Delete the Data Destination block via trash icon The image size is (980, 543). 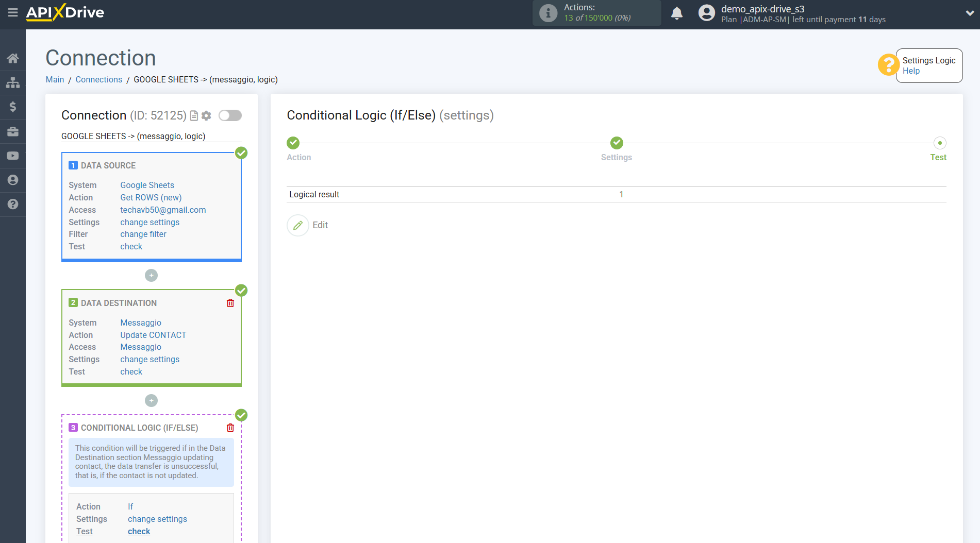[230, 303]
